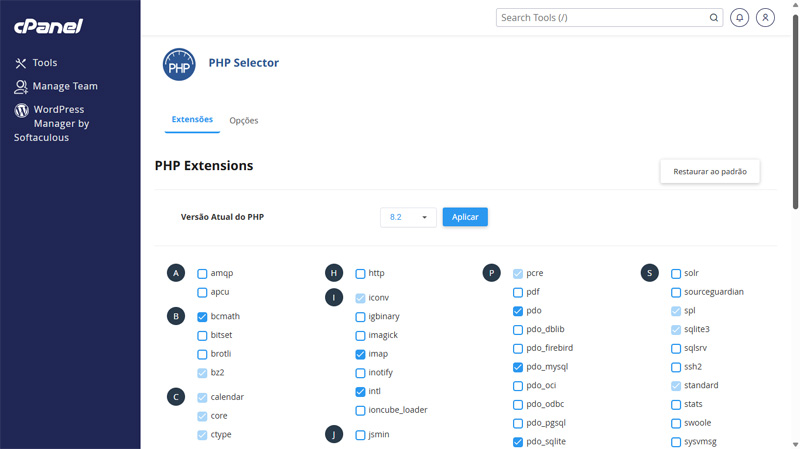Enable the pdo_odbc checkbox
The height and width of the screenshot is (449, 800).
click(518, 405)
